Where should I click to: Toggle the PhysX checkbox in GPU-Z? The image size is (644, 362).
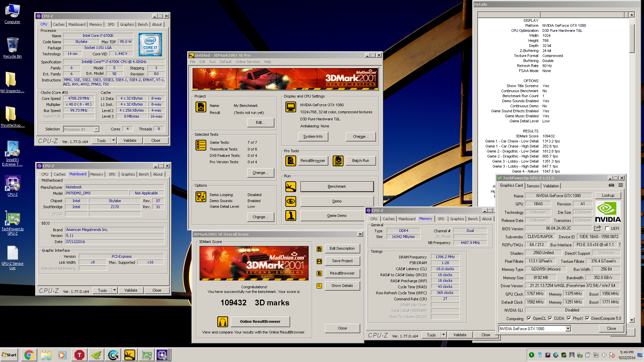(569, 318)
